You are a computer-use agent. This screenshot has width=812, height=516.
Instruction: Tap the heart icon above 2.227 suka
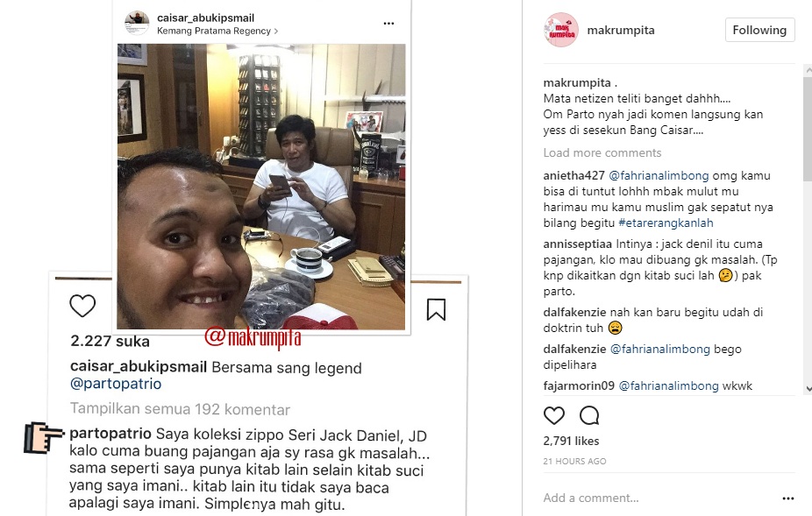[82, 306]
